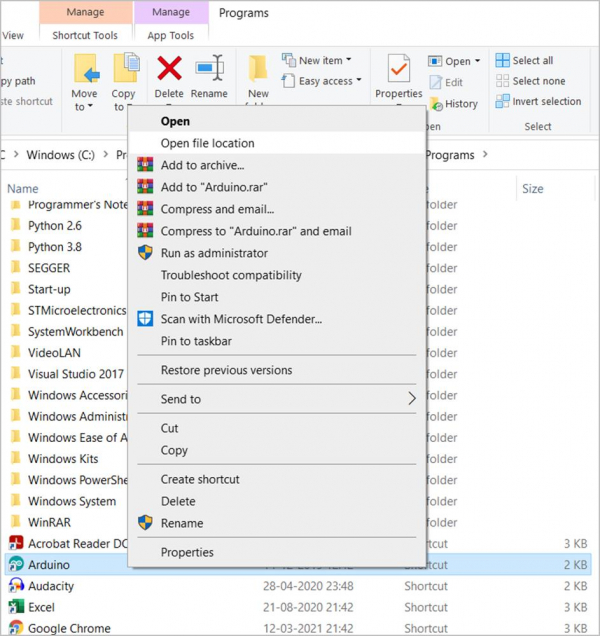Open the View ribbon tab
This screenshot has width=600, height=636.
point(13,35)
